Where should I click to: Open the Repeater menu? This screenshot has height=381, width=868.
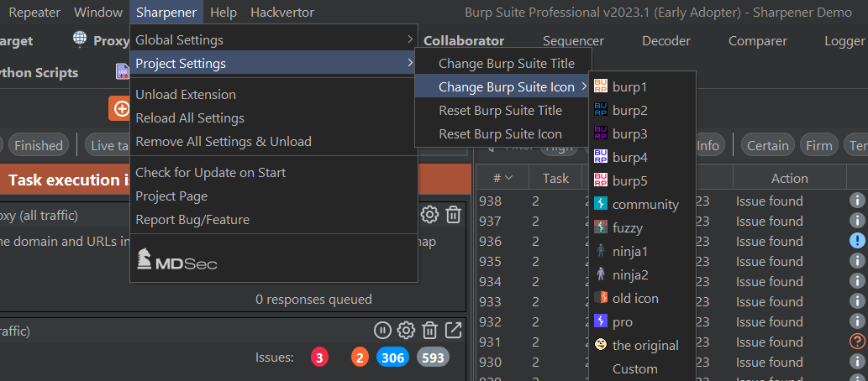pyautogui.click(x=34, y=12)
